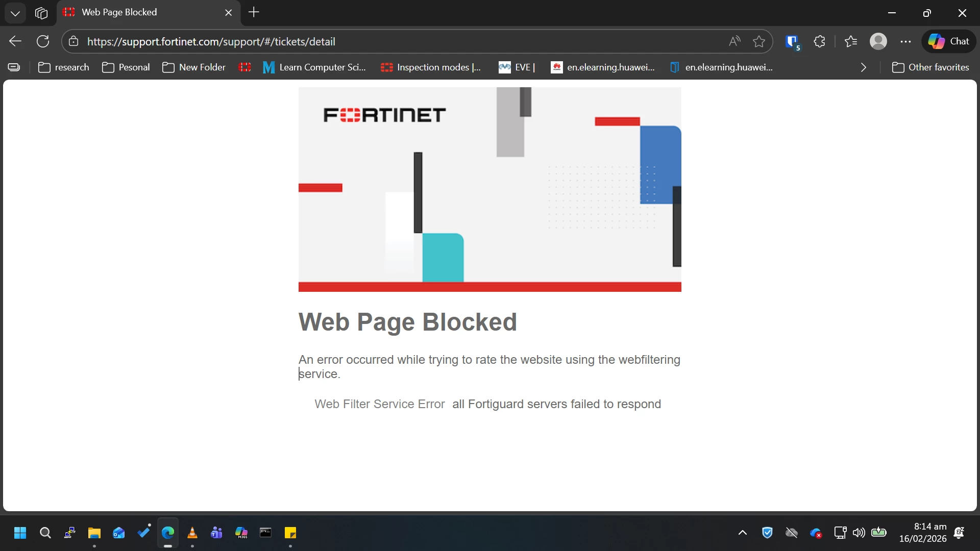
Task: Open Learn Computer Sci... bookmark
Action: [314, 67]
